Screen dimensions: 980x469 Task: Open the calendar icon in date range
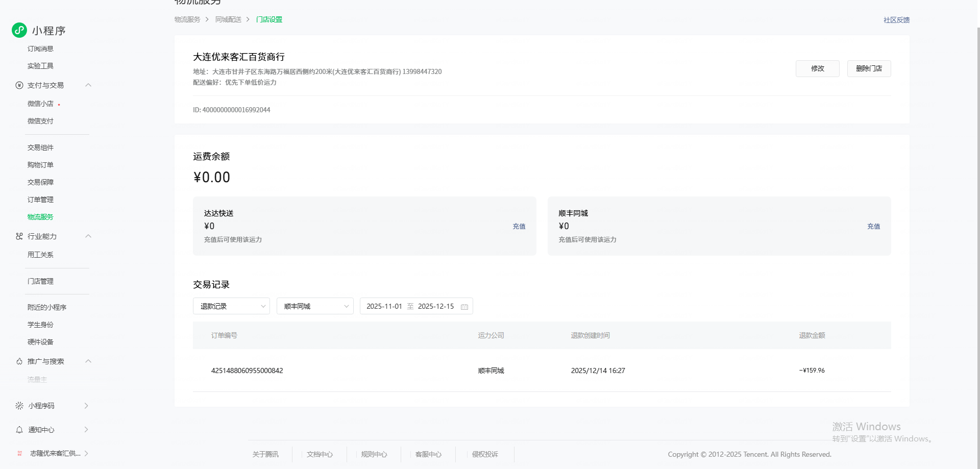[464, 307]
